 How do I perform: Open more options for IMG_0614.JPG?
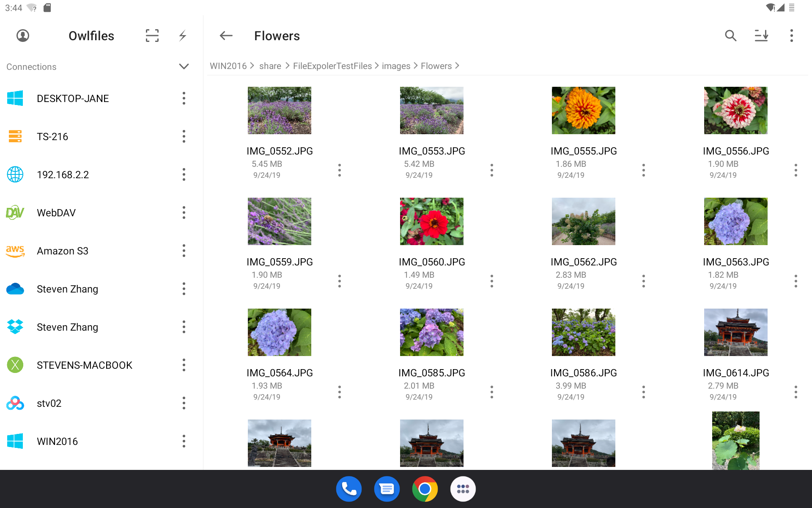[796, 392]
